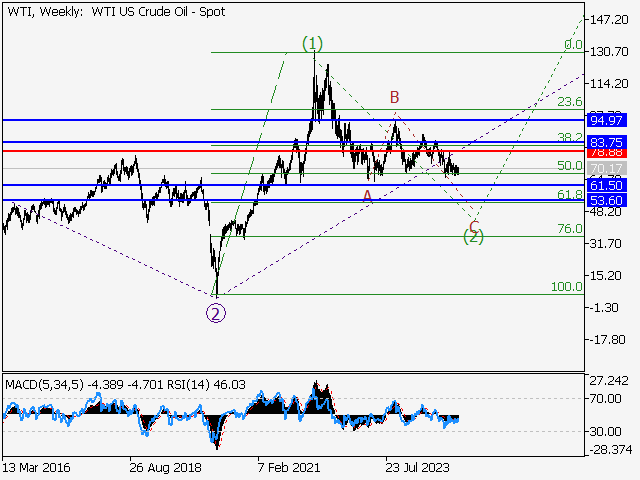The height and width of the screenshot is (480, 640).
Task: Click the 7 Feb 2021 date marker
Action: tap(288, 466)
